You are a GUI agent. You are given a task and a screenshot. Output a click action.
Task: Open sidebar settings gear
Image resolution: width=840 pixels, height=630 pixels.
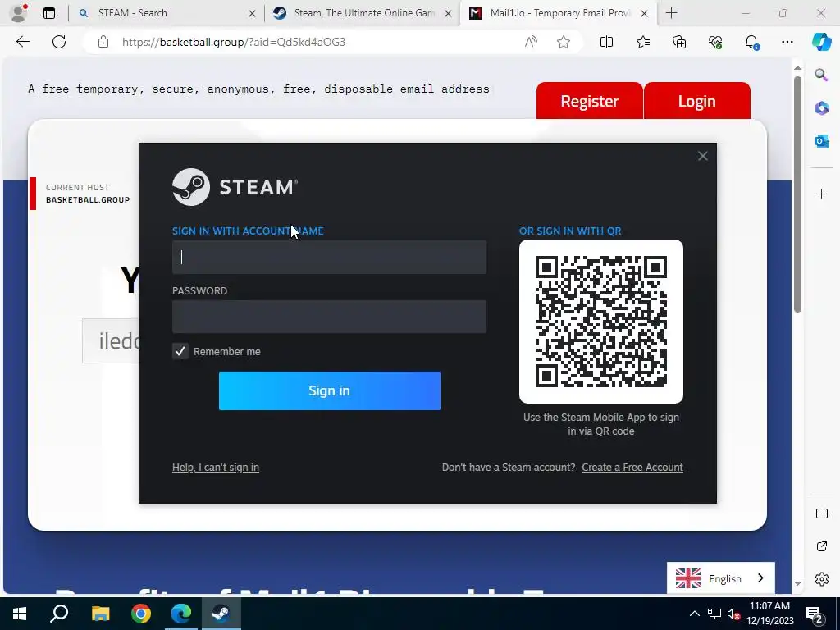click(821, 579)
